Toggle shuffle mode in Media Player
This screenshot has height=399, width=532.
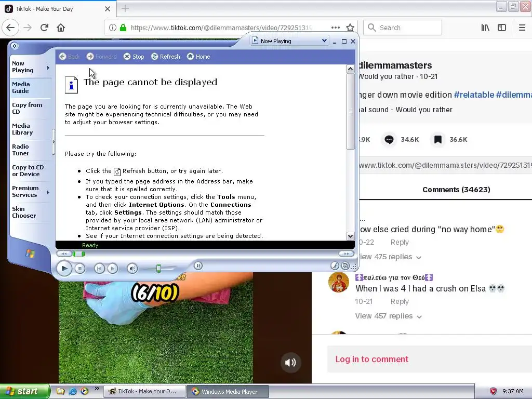click(198, 265)
